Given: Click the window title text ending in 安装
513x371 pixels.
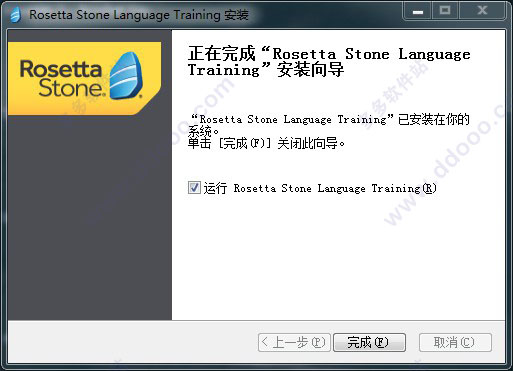Looking at the screenshot, I should pos(139,15).
